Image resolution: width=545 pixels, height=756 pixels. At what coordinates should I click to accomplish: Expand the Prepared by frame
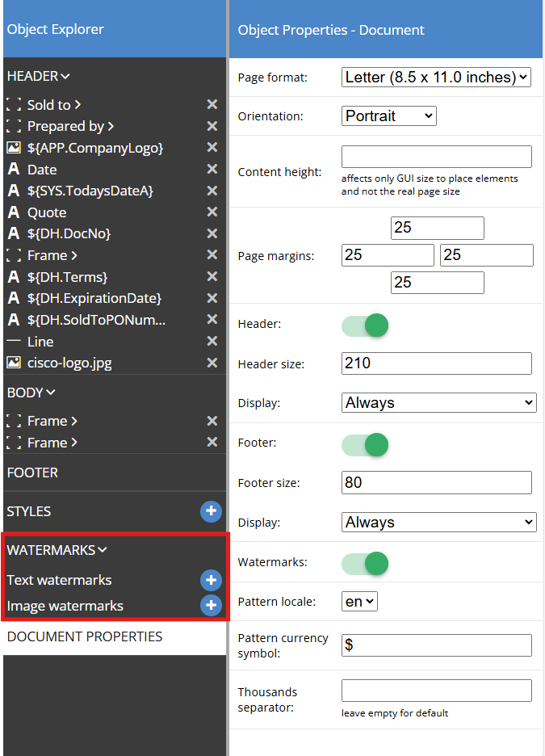[111, 126]
